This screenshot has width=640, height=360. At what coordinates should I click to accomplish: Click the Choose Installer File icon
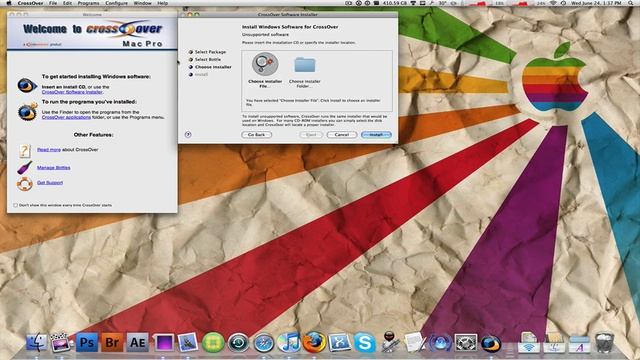(x=265, y=64)
